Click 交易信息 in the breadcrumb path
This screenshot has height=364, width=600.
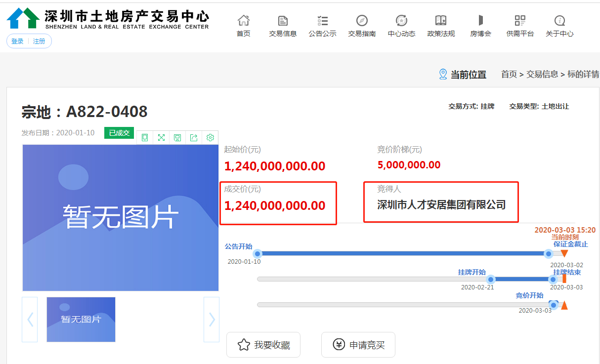click(542, 74)
